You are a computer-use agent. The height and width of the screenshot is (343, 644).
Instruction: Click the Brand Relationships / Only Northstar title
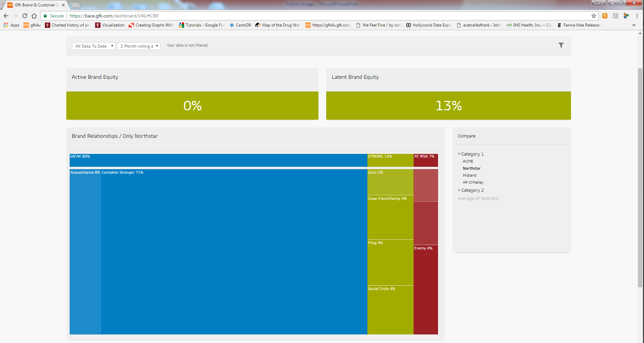click(x=115, y=136)
